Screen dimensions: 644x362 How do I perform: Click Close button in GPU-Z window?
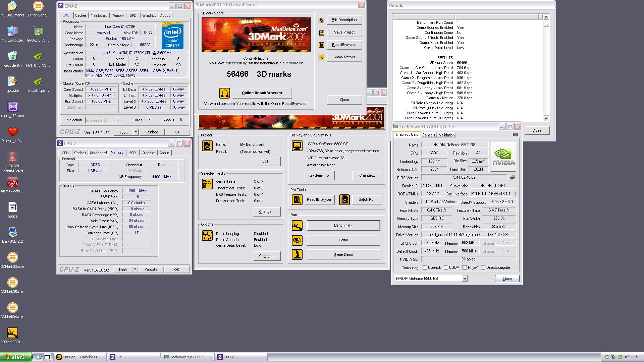coord(507,279)
